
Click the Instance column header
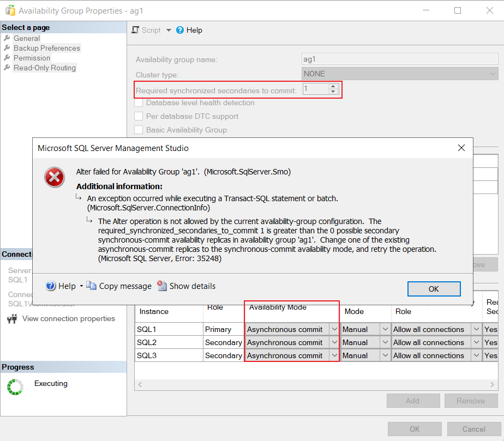click(169, 312)
